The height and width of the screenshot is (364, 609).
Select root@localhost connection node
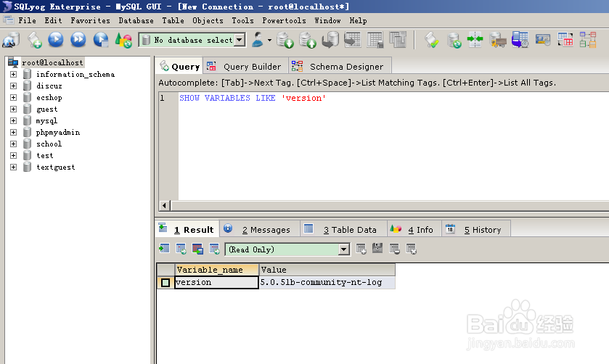[x=52, y=62]
